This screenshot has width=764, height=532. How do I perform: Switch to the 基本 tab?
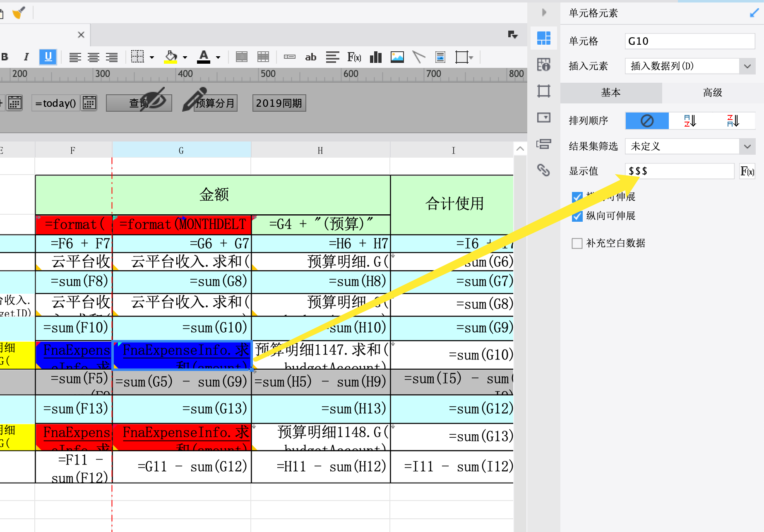pyautogui.click(x=611, y=93)
